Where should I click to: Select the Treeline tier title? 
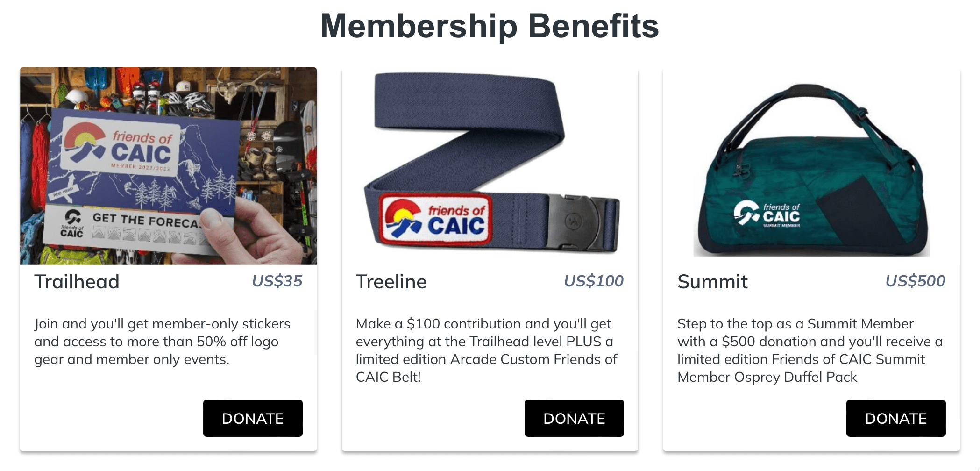(391, 282)
